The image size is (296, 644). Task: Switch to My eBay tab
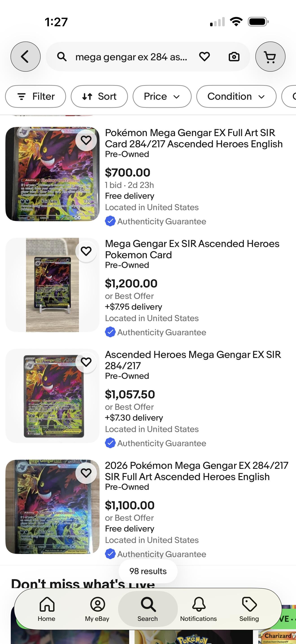(x=97, y=609)
